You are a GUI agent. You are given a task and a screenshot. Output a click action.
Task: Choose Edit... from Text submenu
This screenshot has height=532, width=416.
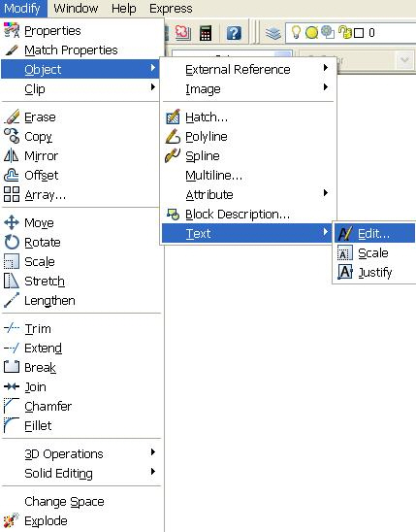[x=374, y=233]
